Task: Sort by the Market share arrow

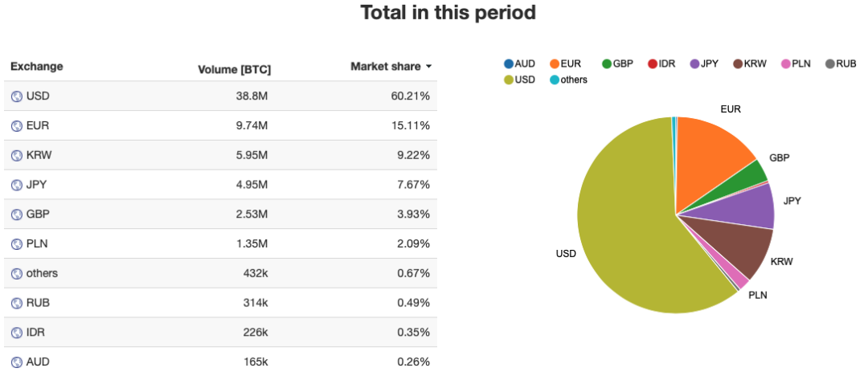Action: 429,67
